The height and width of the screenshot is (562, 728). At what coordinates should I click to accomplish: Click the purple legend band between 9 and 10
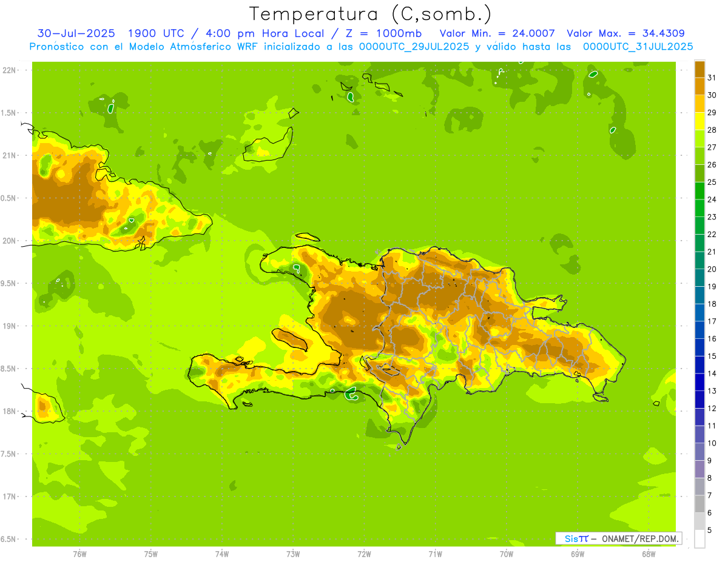pos(699,451)
